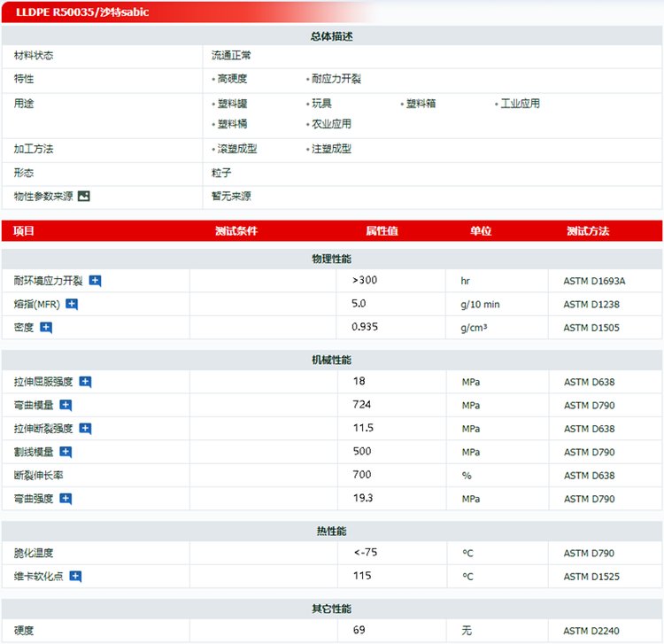The height and width of the screenshot is (644, 664).
Task: Open the plus note icon beside 密度
Action: [46, 328]
